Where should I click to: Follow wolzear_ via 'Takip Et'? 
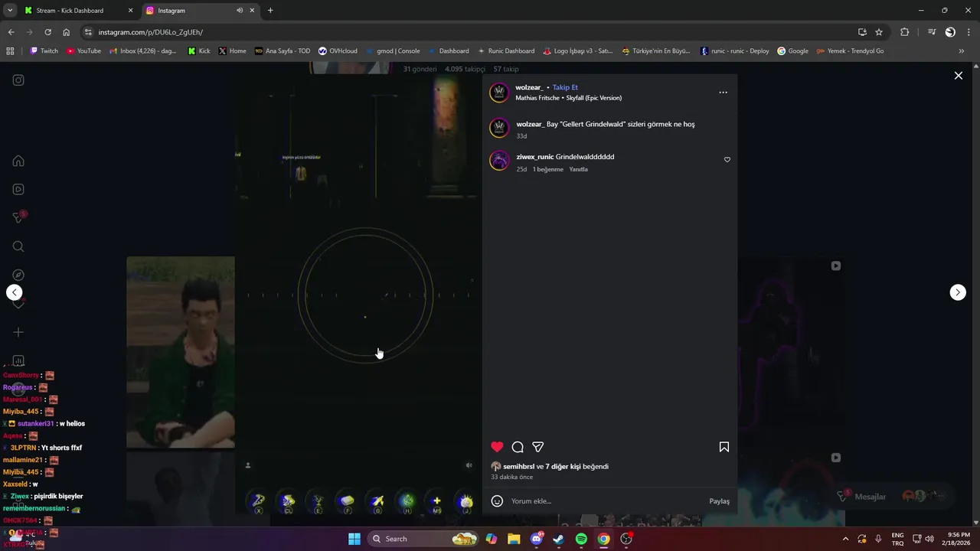click(565, 87)
